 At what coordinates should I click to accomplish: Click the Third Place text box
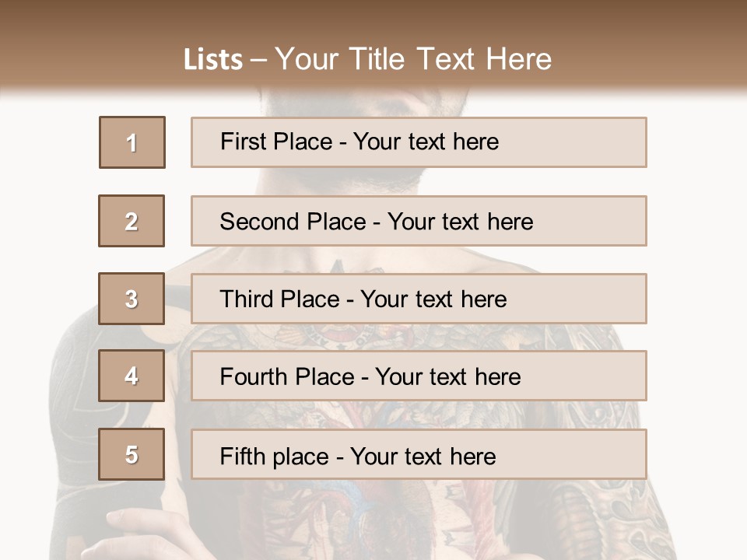[419, 299]
